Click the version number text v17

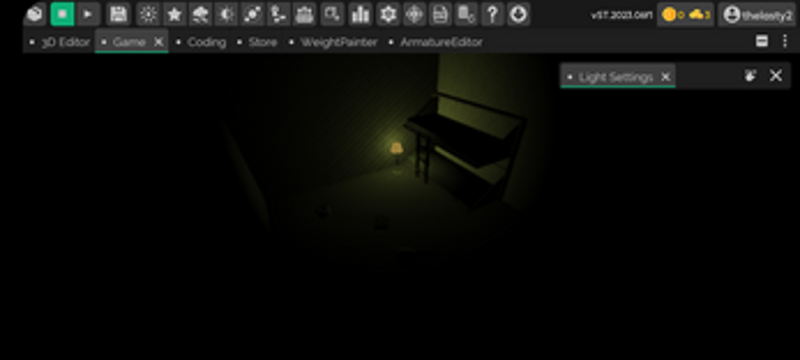[x=621, y=15]
